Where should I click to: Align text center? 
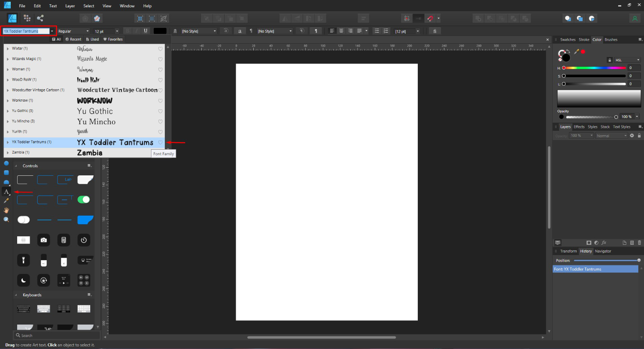341,31
